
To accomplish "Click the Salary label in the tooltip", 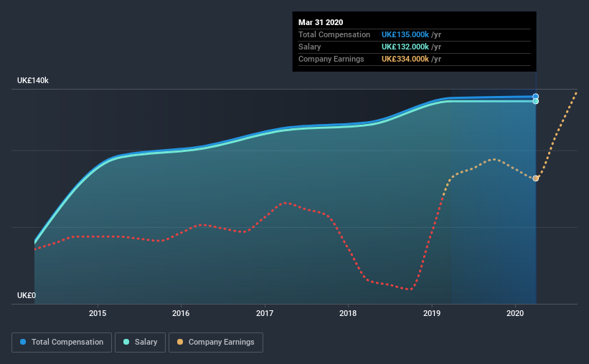I will click(309, 47).
